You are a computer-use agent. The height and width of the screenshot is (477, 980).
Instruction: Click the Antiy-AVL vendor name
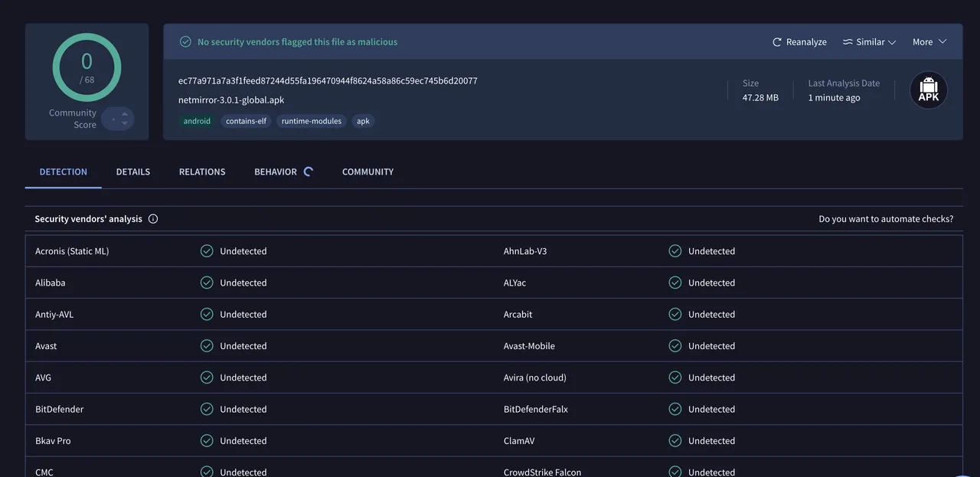point(54,314)
